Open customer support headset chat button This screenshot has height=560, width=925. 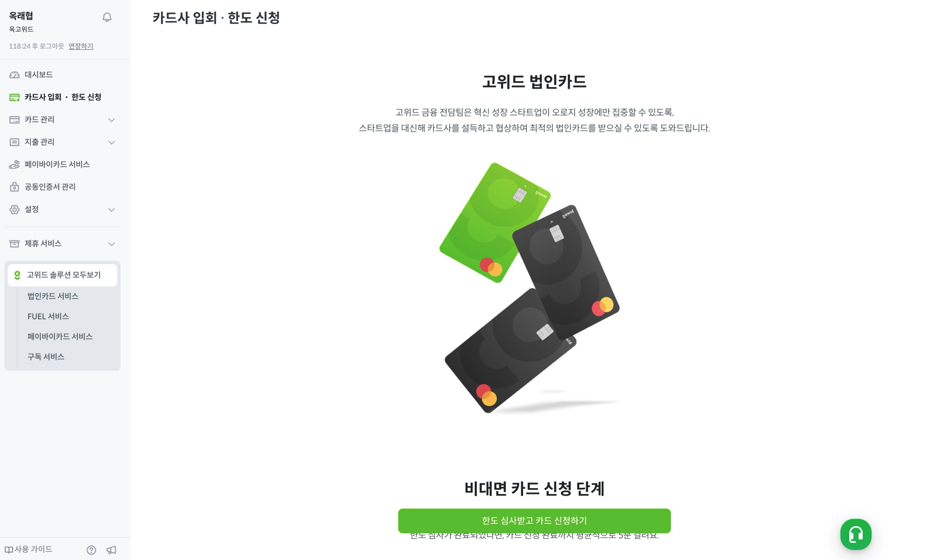coord(855,534)
